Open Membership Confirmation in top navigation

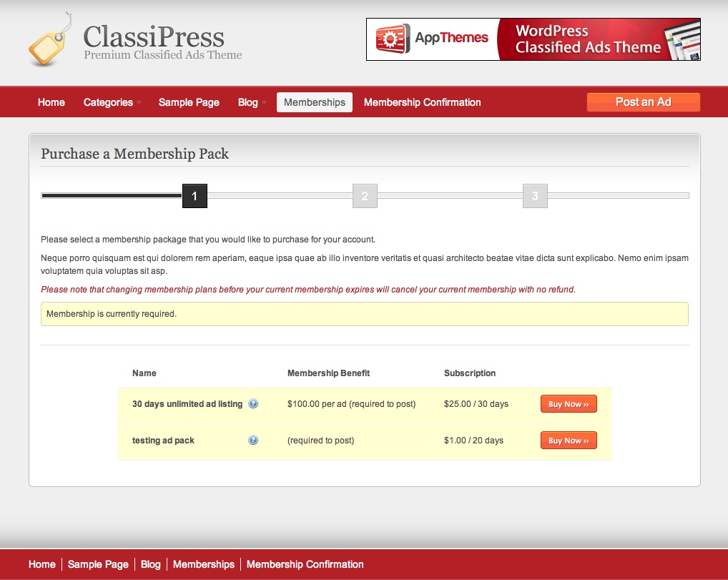(x=422, y=102)
